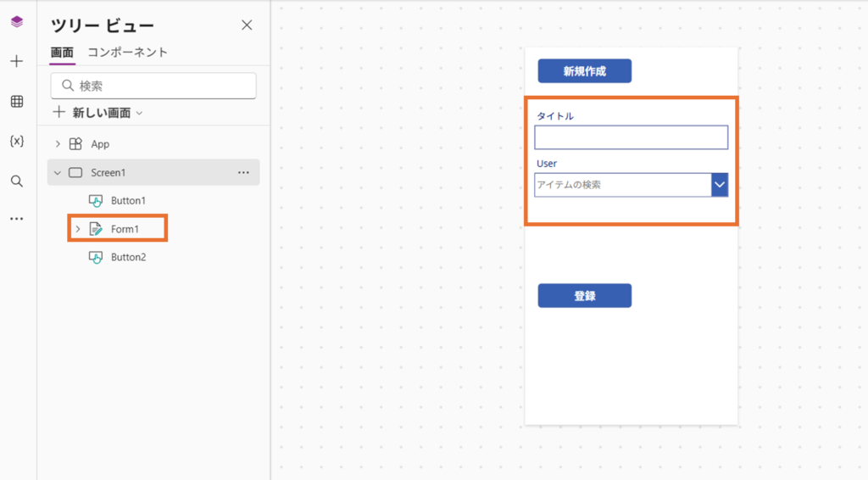Open the Tree view layers icon in sidebar

coord(17,22)
